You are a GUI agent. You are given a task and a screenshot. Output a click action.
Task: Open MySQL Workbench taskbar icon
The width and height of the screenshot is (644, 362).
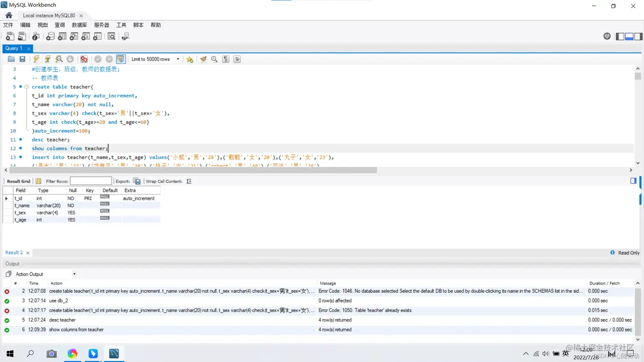(x=114, y=353)
